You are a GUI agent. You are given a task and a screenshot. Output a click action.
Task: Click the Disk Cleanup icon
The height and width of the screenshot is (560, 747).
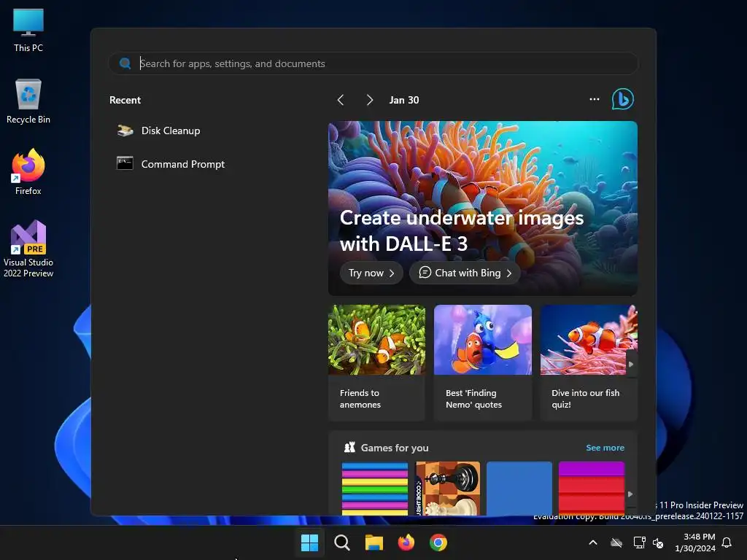point(125,131)
